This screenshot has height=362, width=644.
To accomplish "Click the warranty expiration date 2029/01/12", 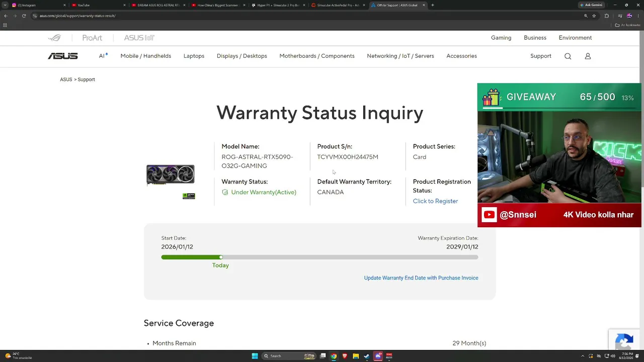I will pyautogui.click(x=462, y=247).
